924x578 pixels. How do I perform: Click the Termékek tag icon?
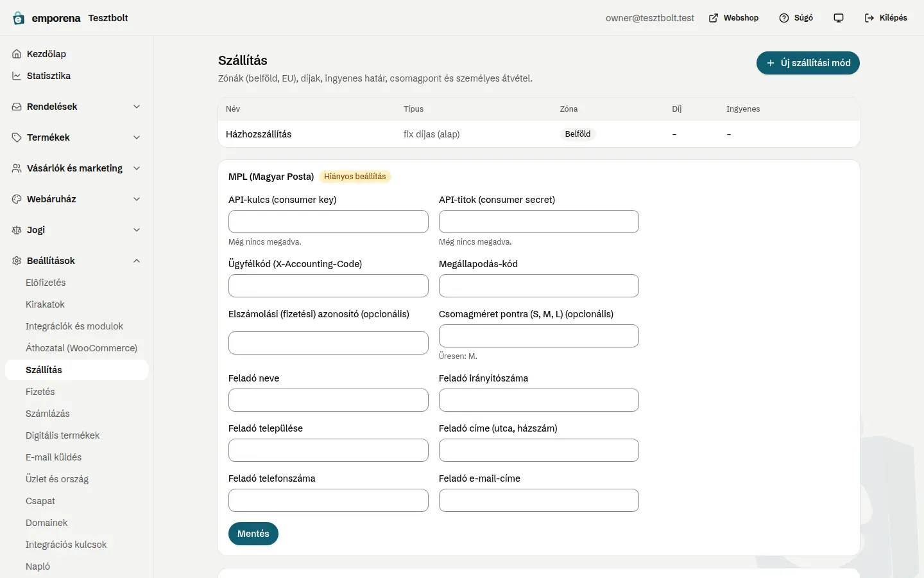17,137
